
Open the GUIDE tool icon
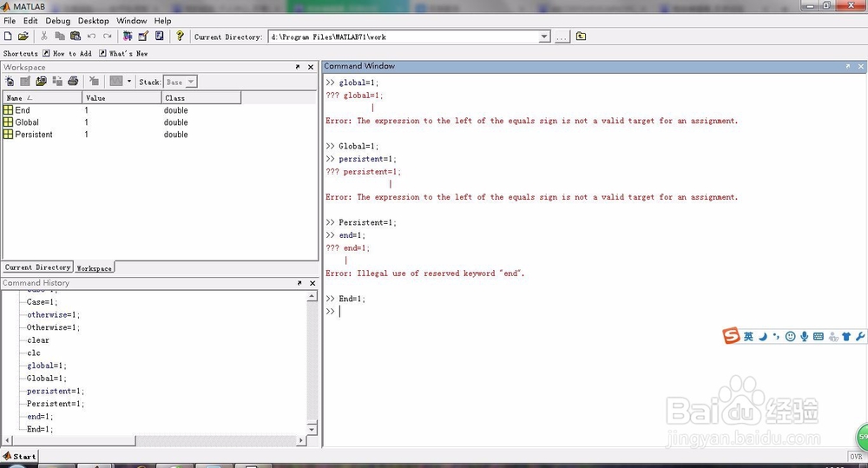click(143, 36)
